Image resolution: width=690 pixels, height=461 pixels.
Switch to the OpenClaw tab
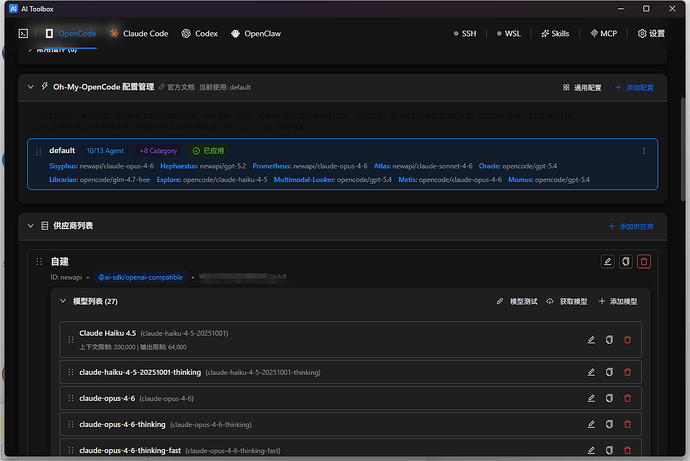click(x=256, y=33)
